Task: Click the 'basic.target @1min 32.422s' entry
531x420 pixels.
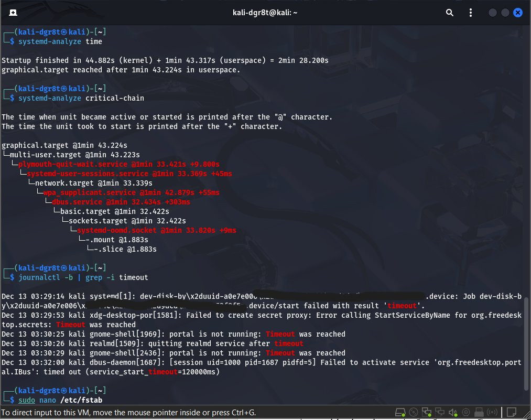Action: click(115, 212)
